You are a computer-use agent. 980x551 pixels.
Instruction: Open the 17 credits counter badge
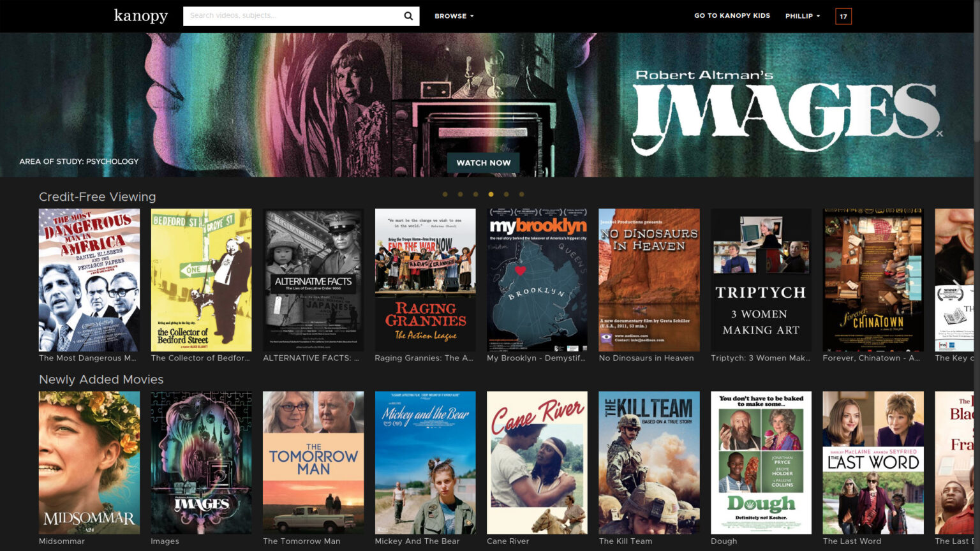[x=843, y=16]
